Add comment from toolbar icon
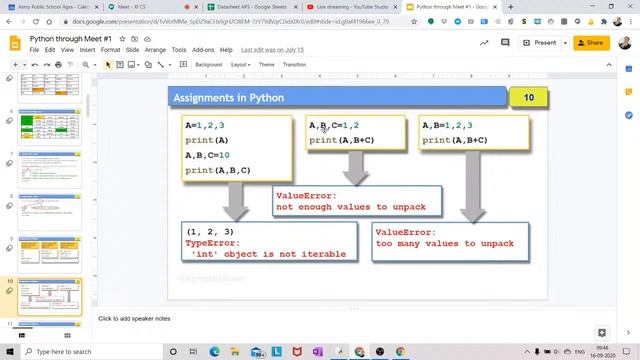 (183, 64)
